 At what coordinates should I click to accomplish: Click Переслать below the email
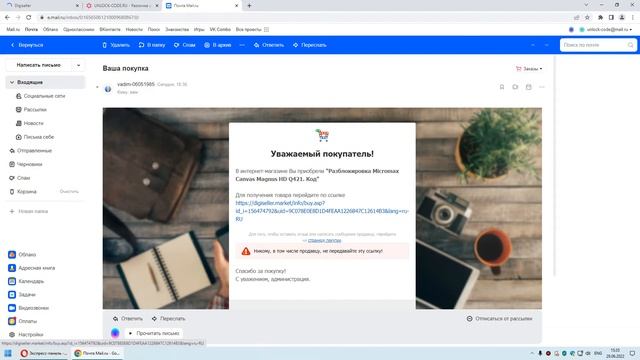click(x=168, y=318)
